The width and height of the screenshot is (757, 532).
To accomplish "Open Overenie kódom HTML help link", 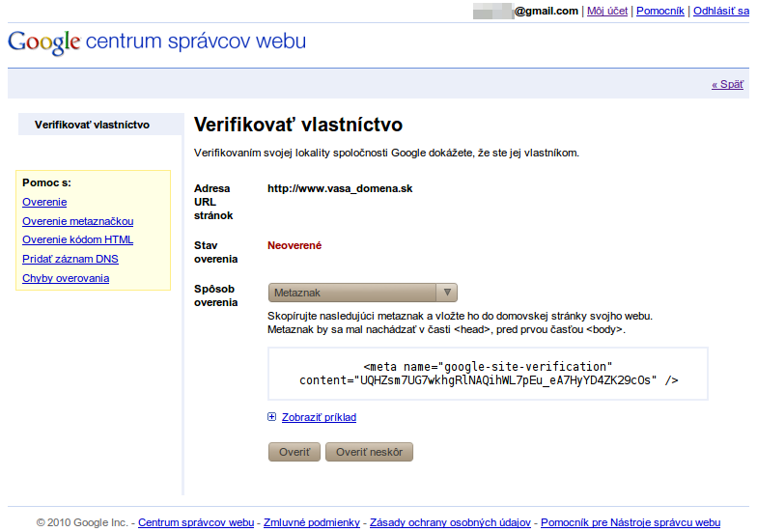I will click(77, 239).
